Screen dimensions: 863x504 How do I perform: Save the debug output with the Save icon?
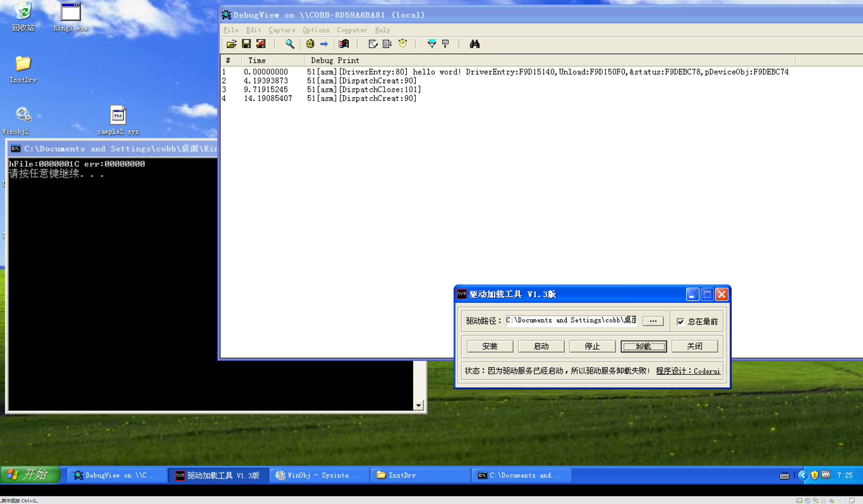tap(246, 44)
